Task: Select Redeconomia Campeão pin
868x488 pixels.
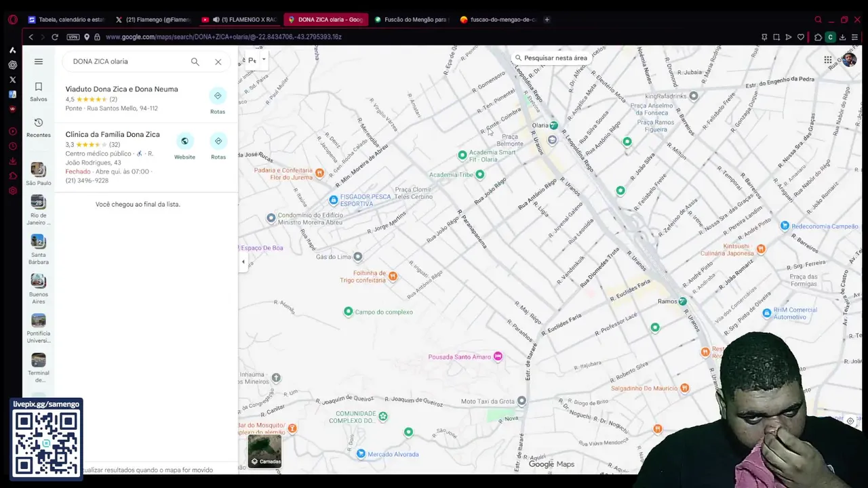Action: pyautogui.click(x=785, y=226)
